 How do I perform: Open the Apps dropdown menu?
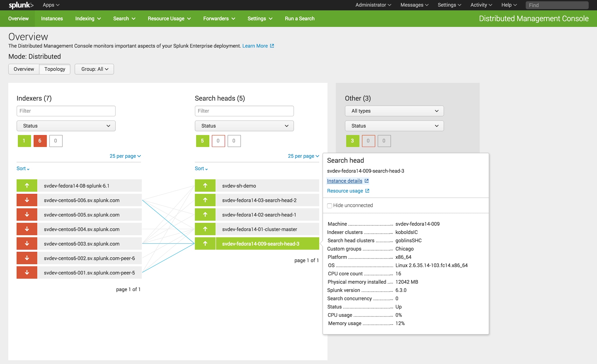point(51,5)
